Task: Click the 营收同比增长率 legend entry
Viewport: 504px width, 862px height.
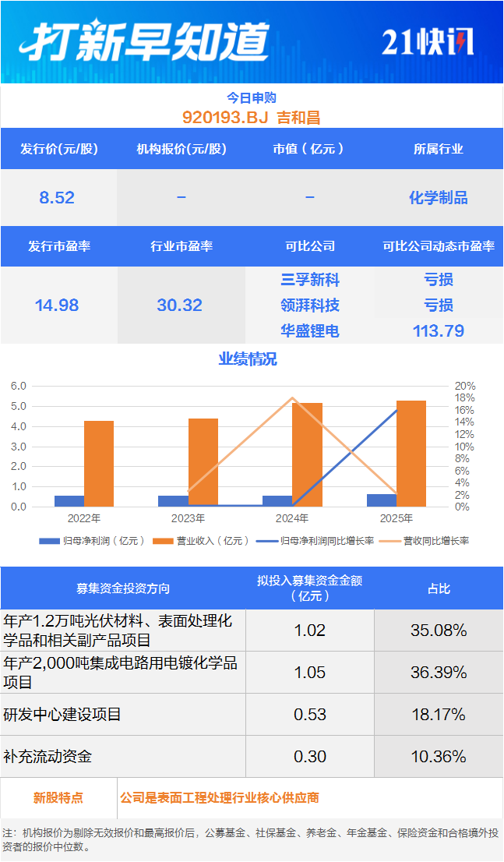Action: pyautogui.click(x=425, y=541)
